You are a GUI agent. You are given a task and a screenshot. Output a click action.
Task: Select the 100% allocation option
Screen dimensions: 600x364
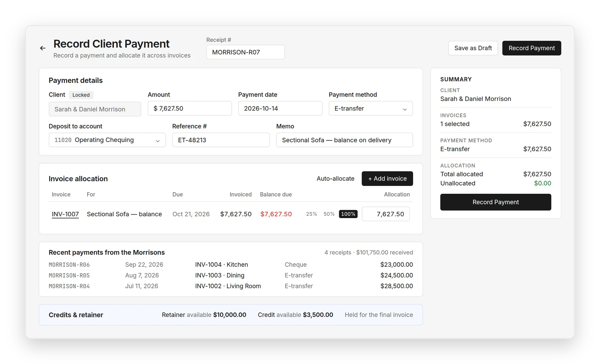[348, 214]
